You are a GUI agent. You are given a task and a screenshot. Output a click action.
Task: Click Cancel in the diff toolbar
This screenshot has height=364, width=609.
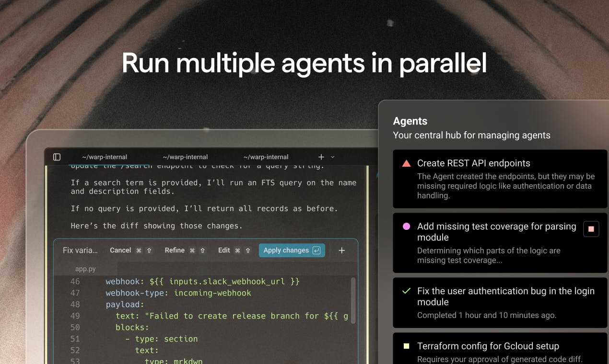pos(120,250)
